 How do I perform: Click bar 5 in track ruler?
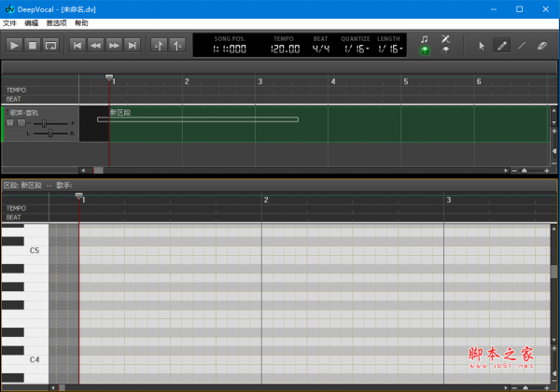coord(406,81)
